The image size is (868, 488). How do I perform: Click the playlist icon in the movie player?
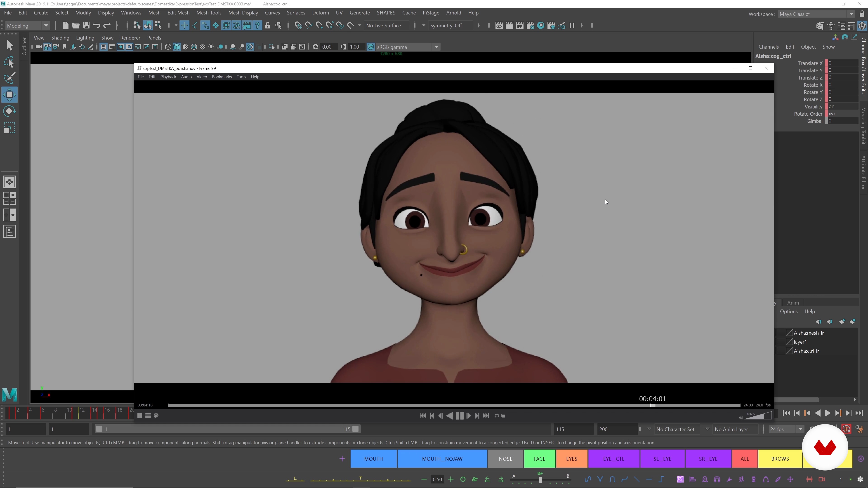pyautogui.click(x=148, y=416)
